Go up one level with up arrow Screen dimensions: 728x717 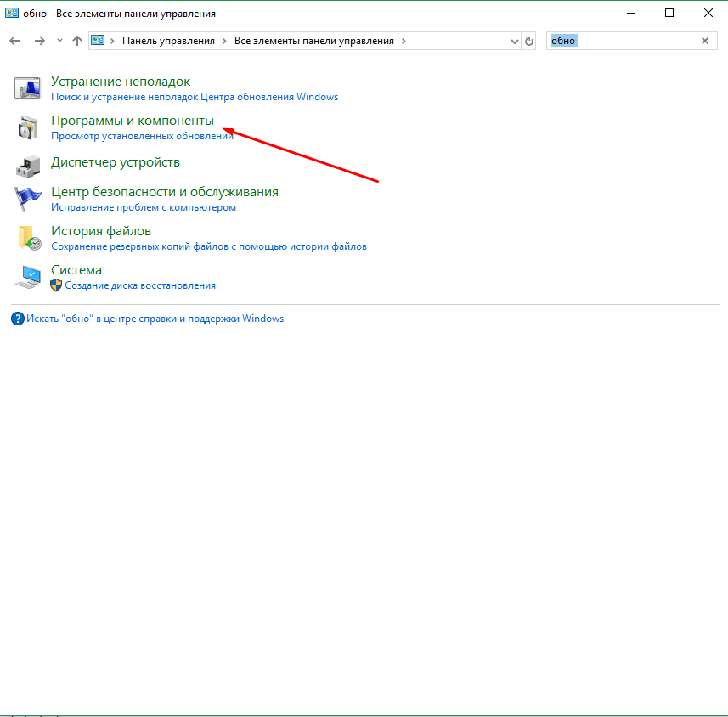tap(77, 41)
